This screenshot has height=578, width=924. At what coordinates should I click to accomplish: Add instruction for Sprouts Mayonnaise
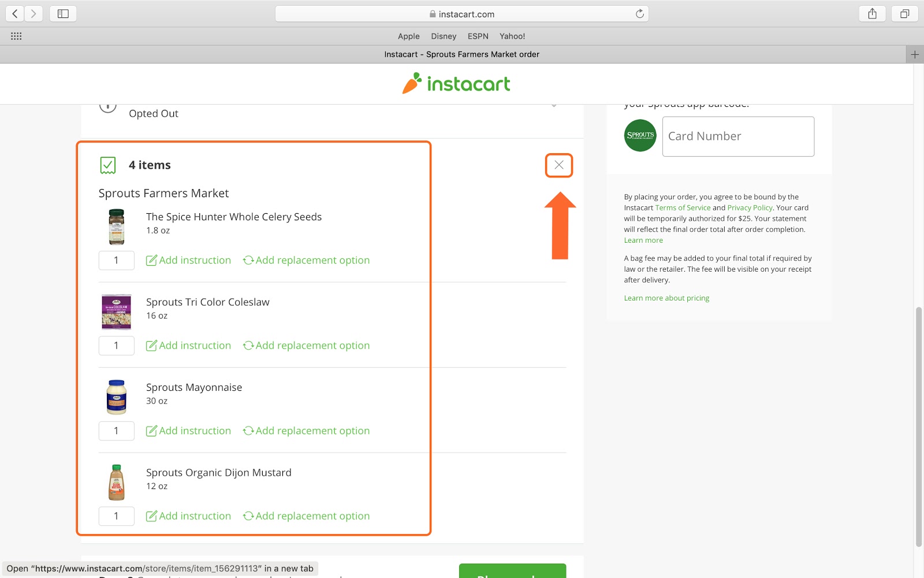click(x=188, y=431)
